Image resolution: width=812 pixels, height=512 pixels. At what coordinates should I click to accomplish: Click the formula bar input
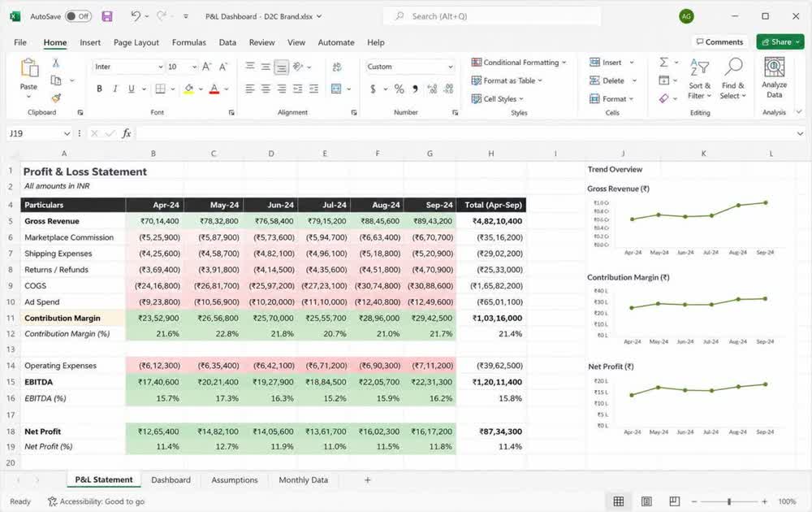(x=465, y=133)
